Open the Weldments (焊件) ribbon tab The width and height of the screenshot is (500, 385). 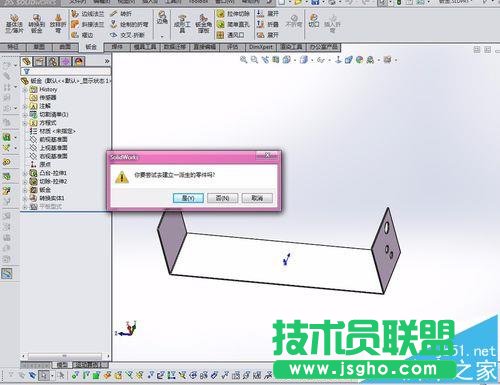117,47
